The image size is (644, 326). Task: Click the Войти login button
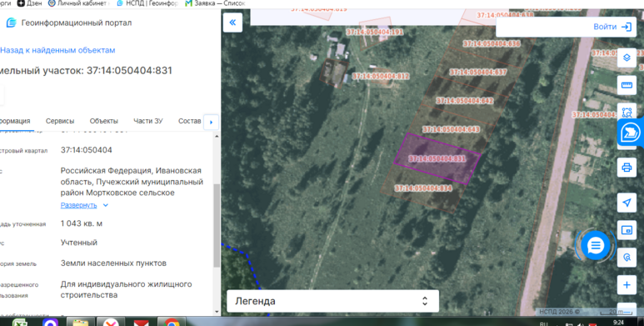pos(605,27)
